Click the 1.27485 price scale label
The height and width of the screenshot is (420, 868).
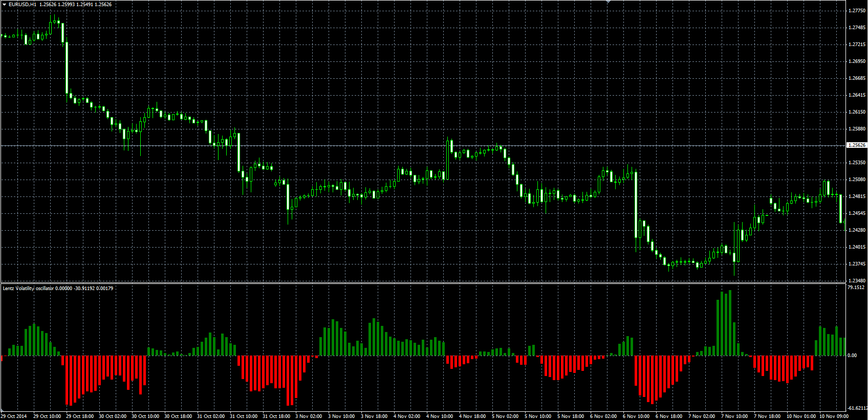point(857,27)
